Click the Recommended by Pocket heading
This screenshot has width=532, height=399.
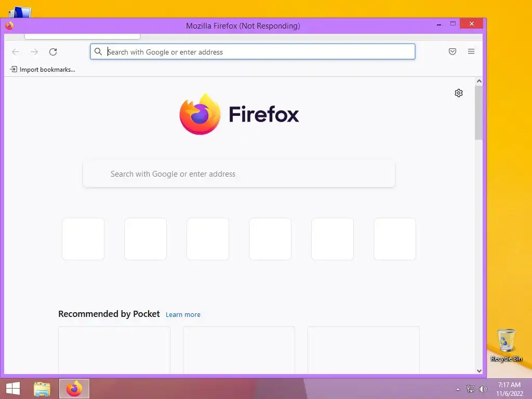109,314
